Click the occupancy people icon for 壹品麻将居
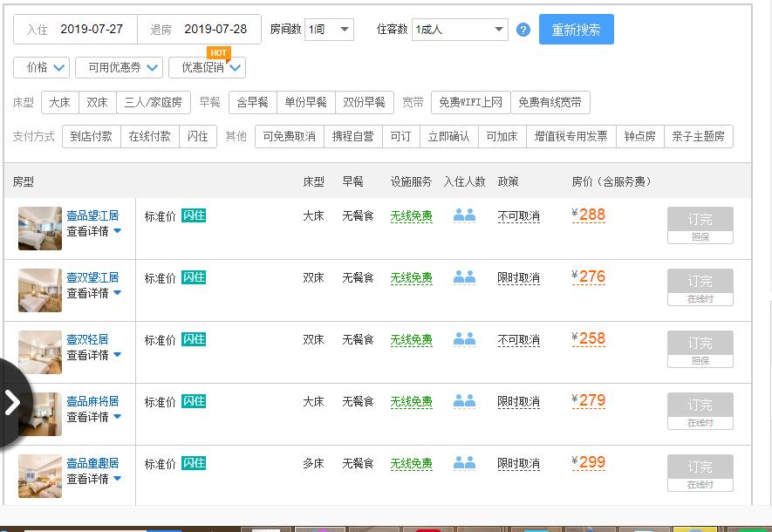 (x=465, y=402)
